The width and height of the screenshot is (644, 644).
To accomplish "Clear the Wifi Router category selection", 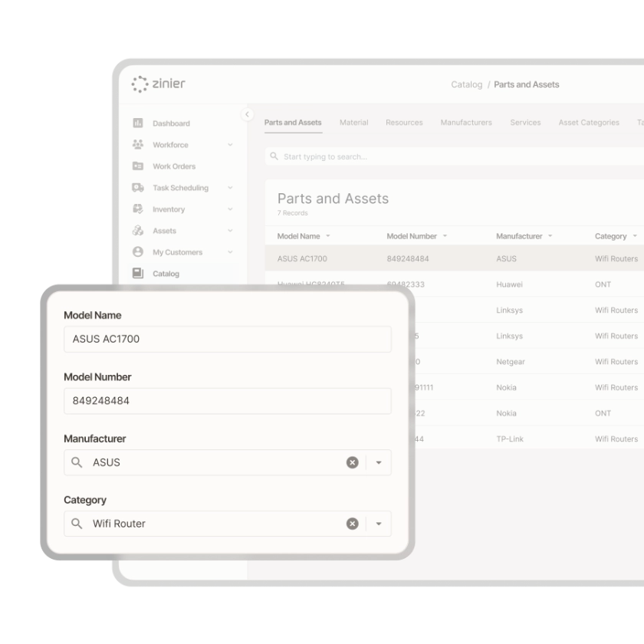I will coord(353,524).
